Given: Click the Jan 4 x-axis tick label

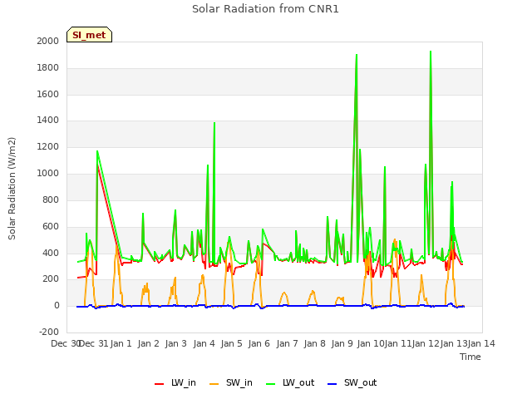Looking at the screenshot, I should 204,343.
